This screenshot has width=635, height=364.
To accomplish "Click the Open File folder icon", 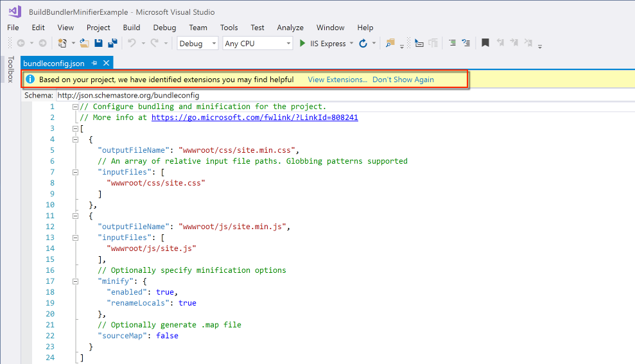I will point(84,43).
